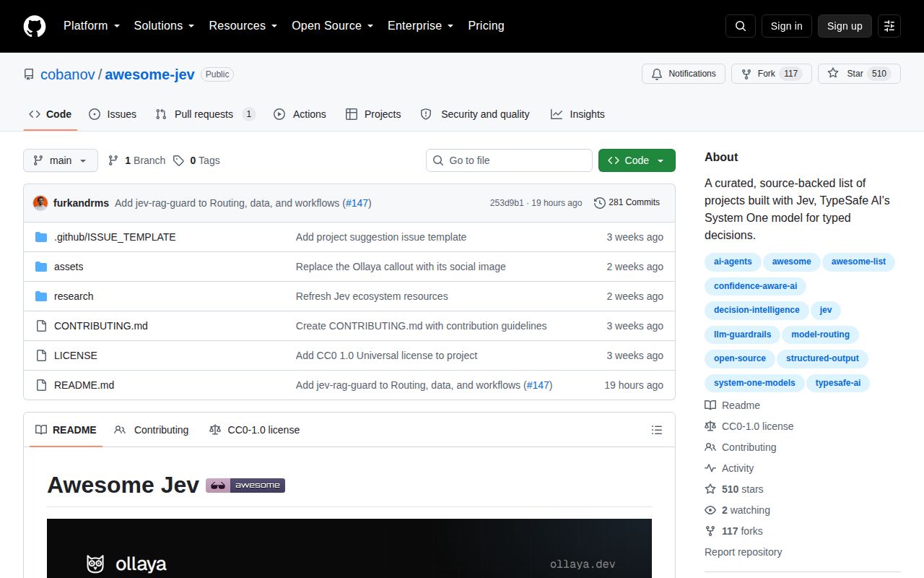Open the ollaya banner image
The width and height of the screenshot is (924, 578).
click(349, 548)
